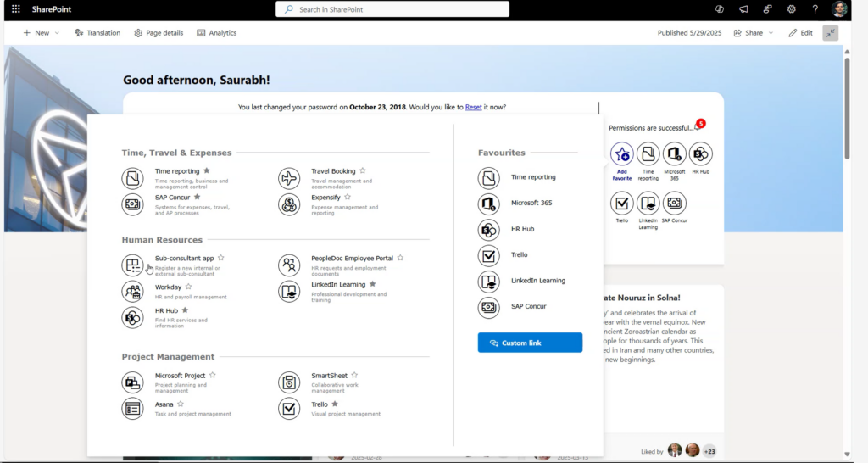Unfavorite Time reporting via its star

click(207, 170)
